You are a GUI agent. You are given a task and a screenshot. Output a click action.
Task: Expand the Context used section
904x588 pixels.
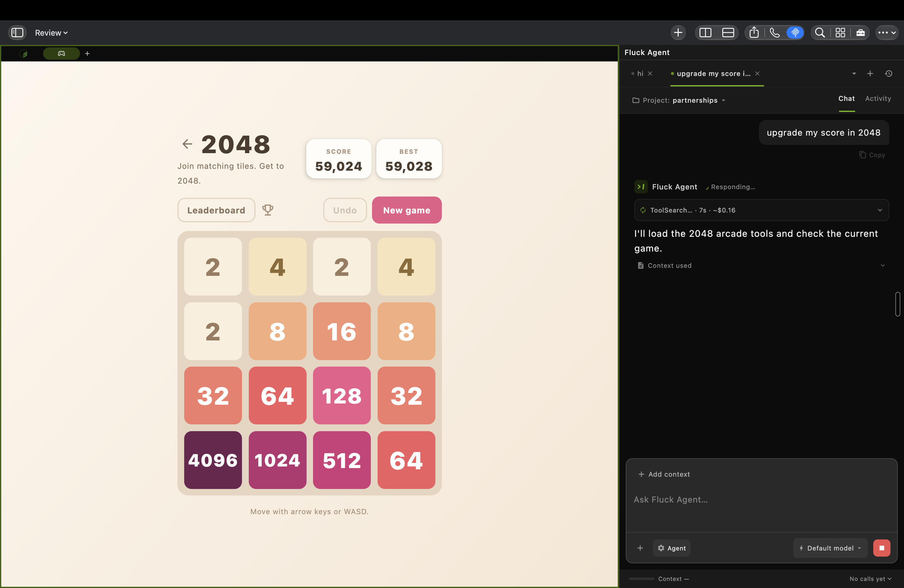762,265
